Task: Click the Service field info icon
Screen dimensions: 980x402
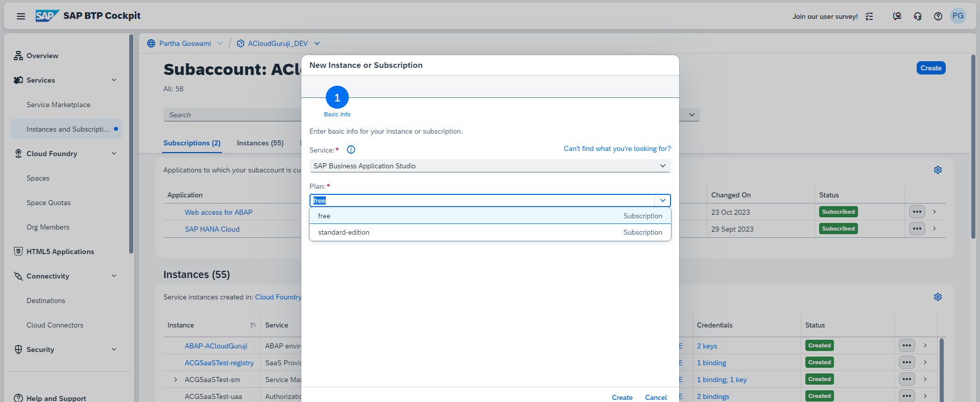Action: pos(351,149)
